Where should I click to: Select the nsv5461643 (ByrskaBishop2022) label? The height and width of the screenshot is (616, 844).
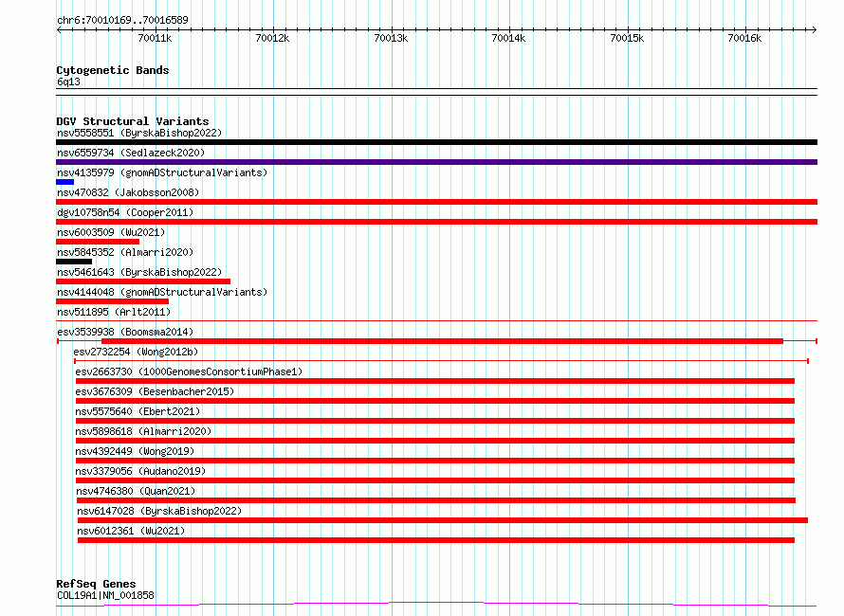point(139,272)
